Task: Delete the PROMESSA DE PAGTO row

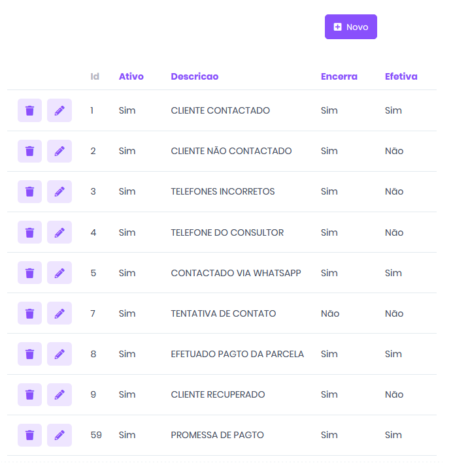Action: click(x=29, y=435)
